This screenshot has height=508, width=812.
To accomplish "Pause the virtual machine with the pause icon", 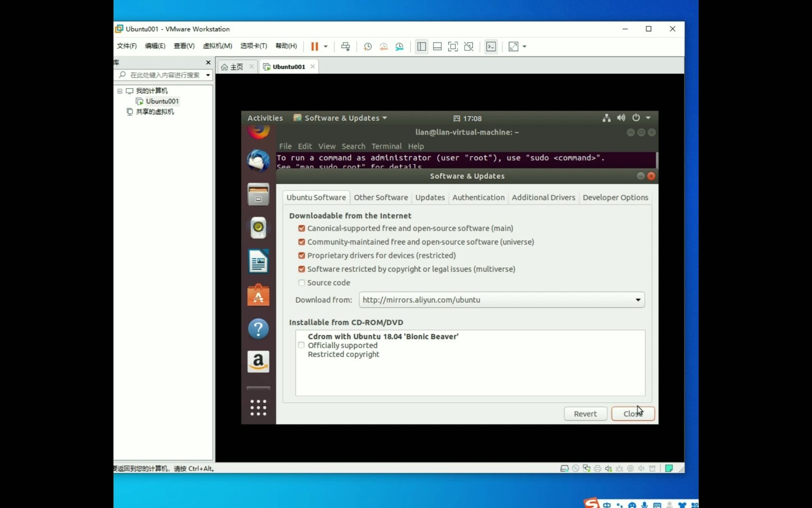I will [314, 46].
